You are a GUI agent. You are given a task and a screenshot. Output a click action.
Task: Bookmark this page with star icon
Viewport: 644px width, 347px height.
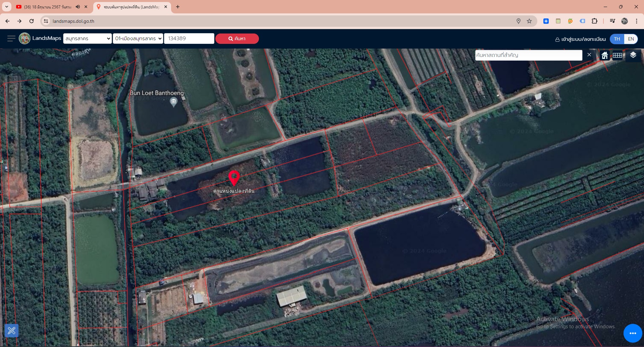(x=529, y=21)
